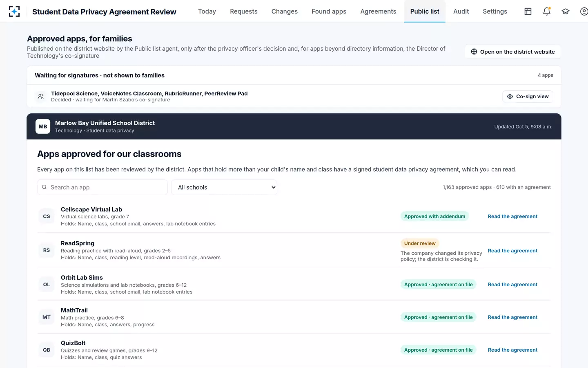This screenshot has width=588, height=368.
Task: Click the Orbit Lab Sims name
Action: [x=82, y=278]
